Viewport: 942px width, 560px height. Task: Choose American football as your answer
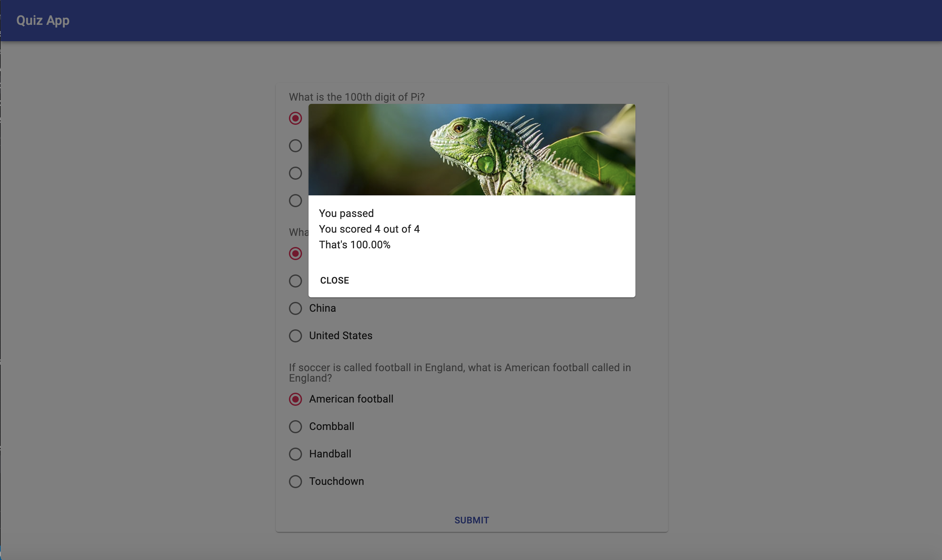[295, 399]
